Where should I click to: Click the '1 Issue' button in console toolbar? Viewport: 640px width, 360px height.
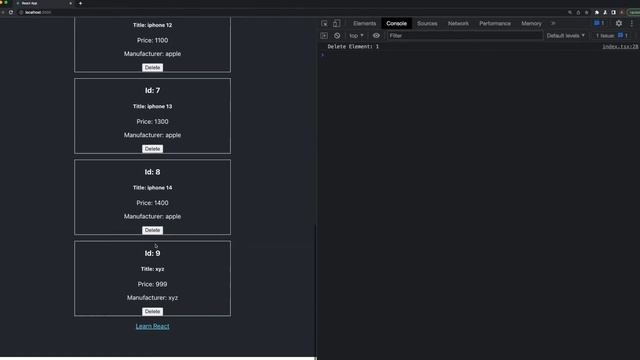click(x=612, y=36)
